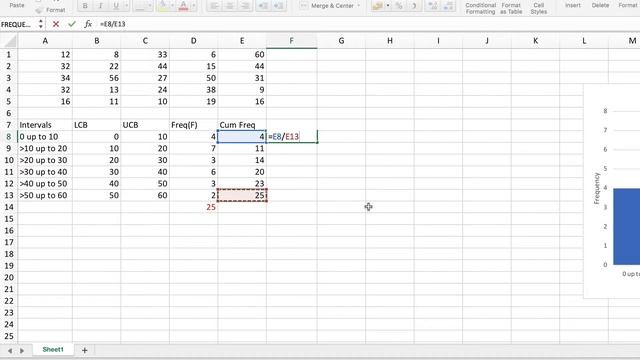640x360 pixels.
Task: Open the borders dropdown
Action: (143, 6)
